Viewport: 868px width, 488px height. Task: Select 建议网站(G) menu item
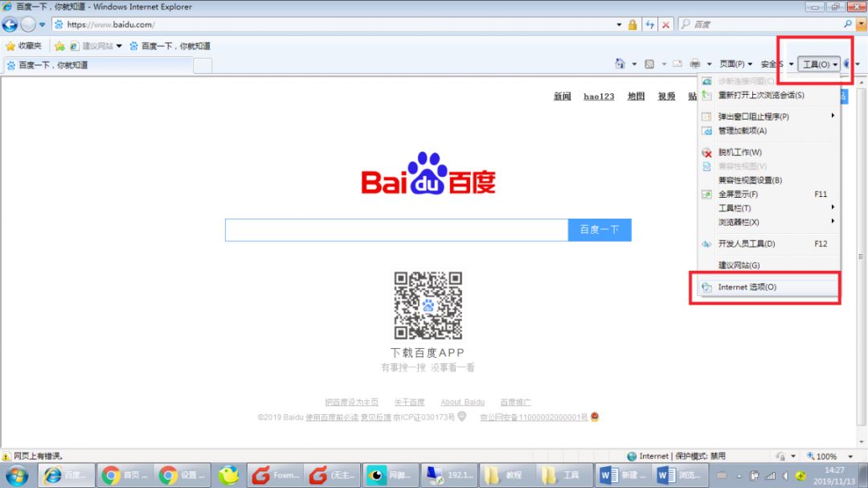tap(769, 265)
